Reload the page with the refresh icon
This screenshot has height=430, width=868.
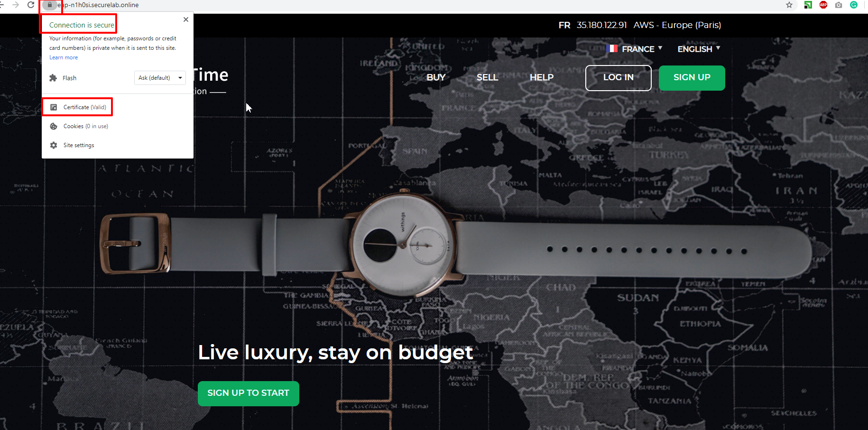[x=31, y=5]
